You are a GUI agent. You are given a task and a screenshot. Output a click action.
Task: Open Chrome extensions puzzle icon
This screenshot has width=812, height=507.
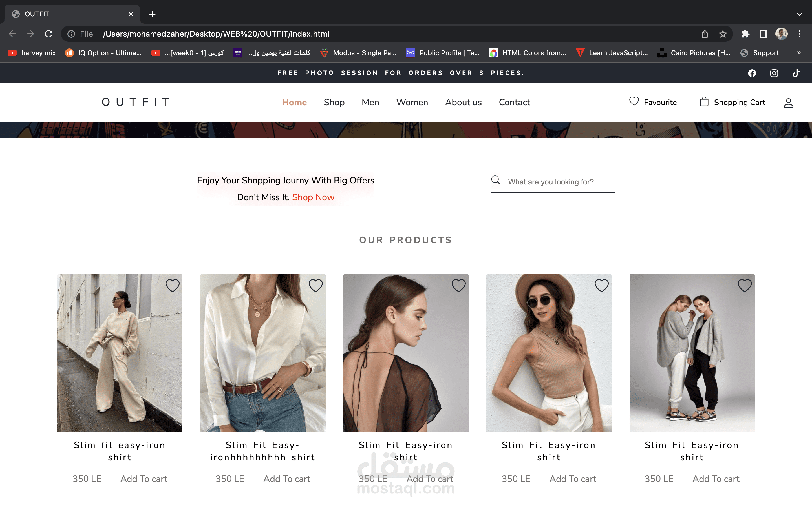click(745, 34)
